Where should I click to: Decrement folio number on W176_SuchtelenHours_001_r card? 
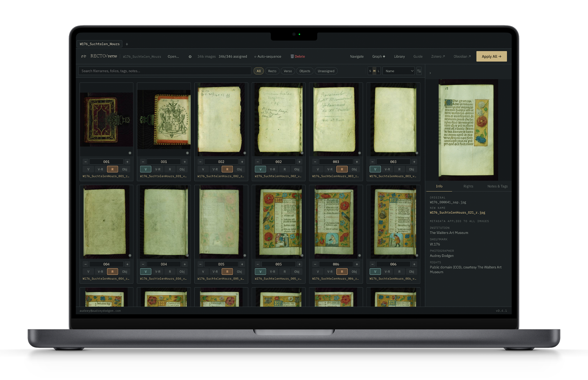pos(85,162)
